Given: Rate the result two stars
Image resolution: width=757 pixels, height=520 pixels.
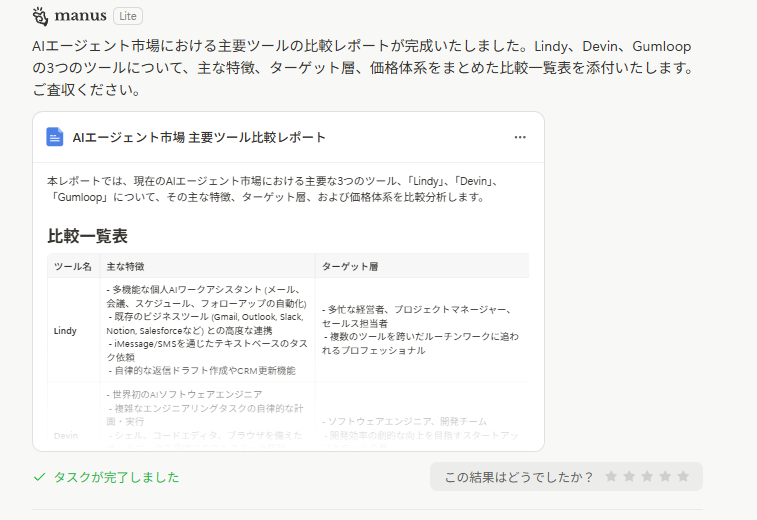Looking at the screenshot, I should (x=629, y=477).
